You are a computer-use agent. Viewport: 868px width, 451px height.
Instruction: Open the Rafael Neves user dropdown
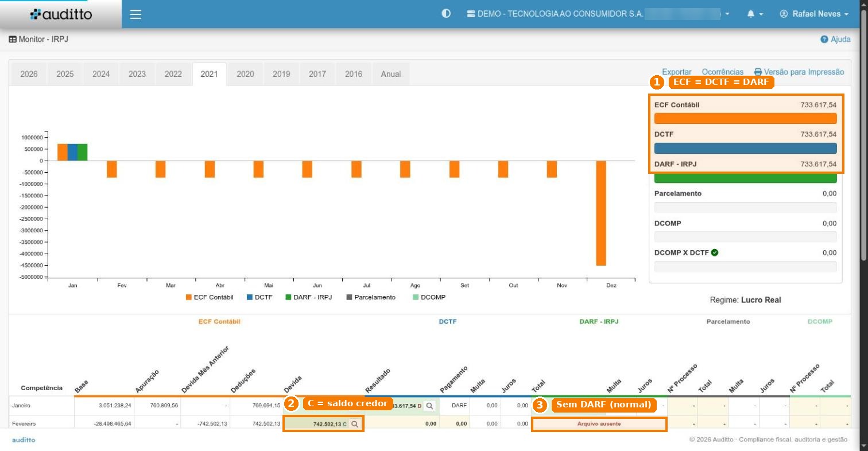[x=814, y=14]
